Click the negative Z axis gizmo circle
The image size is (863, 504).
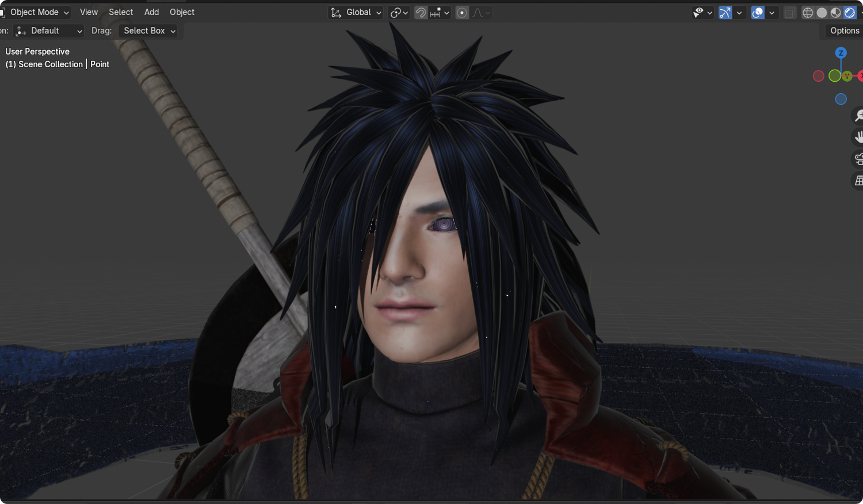[x=841, y=99]
